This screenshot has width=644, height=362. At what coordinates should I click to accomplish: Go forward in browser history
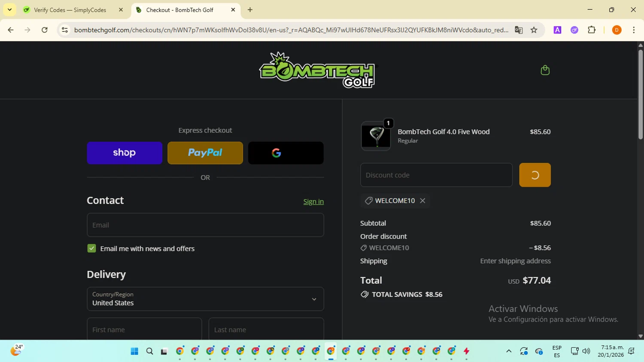click(x=27, y=30)
